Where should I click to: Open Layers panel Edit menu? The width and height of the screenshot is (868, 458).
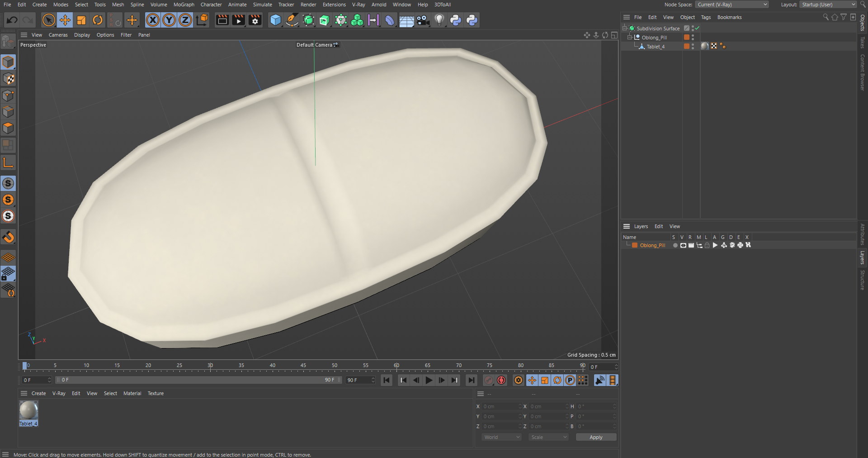(x=659, y=226)
